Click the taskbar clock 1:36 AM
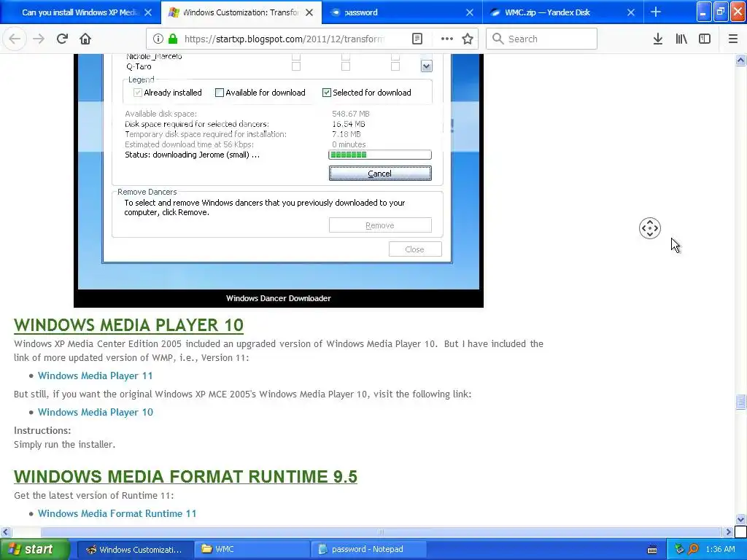Screen dimensions: 747x560 [720, 550]
